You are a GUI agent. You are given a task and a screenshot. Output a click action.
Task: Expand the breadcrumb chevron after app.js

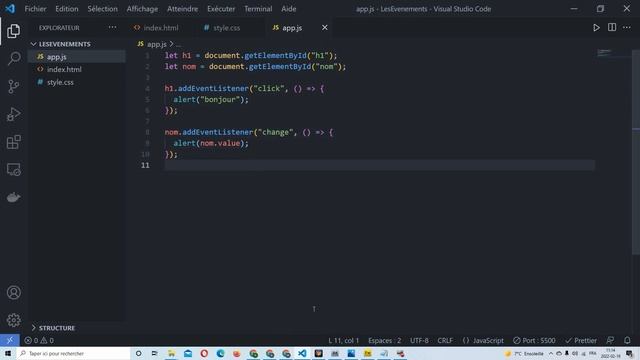click(171, 44)
